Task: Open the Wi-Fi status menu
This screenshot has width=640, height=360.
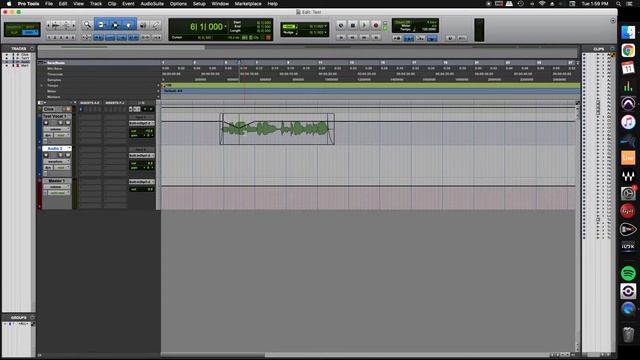Action: pos(542,4)
